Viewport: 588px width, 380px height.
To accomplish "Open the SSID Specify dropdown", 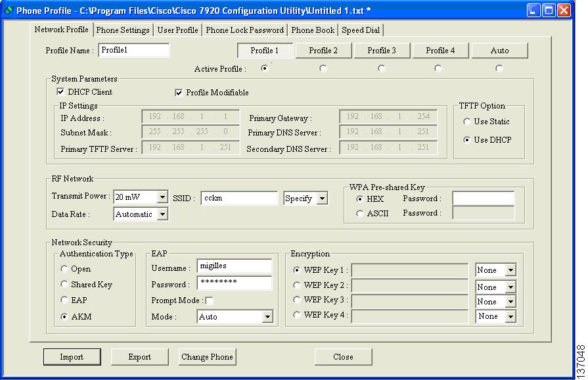I will pyautogui.click(x=322, y=198).
